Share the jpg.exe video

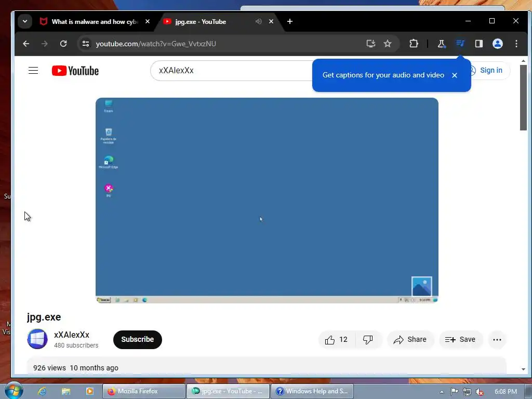tap(410, 340)
